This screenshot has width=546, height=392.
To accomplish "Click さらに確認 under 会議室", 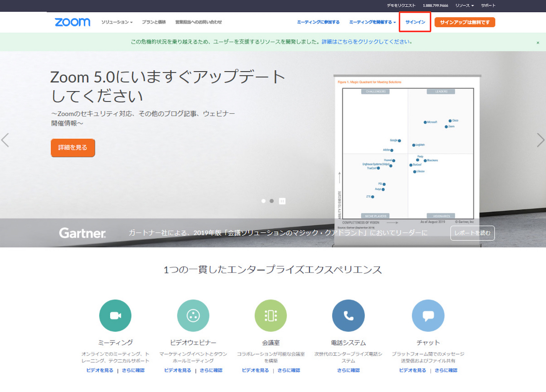I will point(289,370).
